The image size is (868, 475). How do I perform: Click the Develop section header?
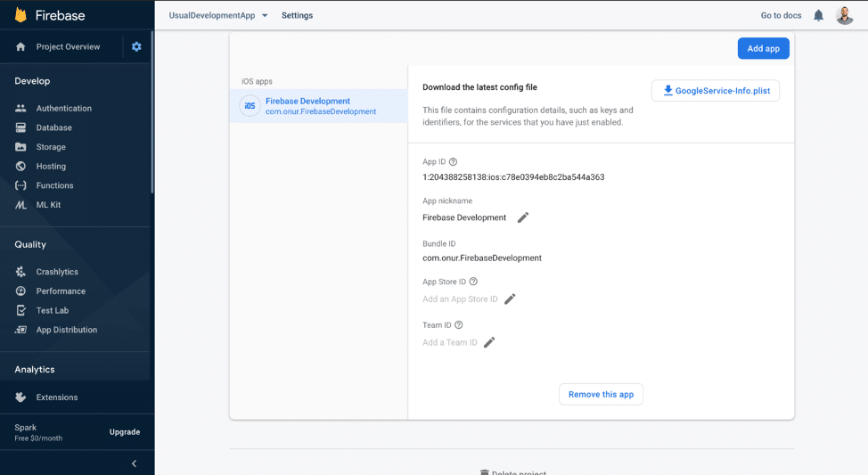32,81
